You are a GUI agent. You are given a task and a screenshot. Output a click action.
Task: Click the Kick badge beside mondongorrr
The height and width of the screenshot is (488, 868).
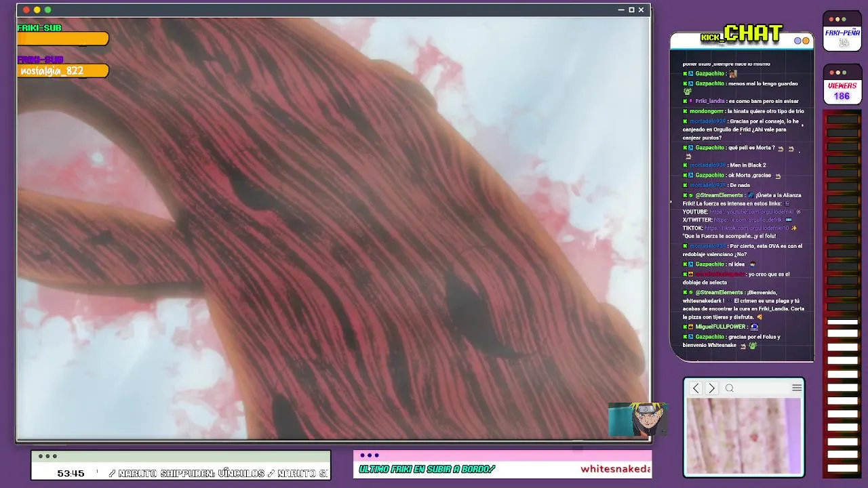coord(685,111)
